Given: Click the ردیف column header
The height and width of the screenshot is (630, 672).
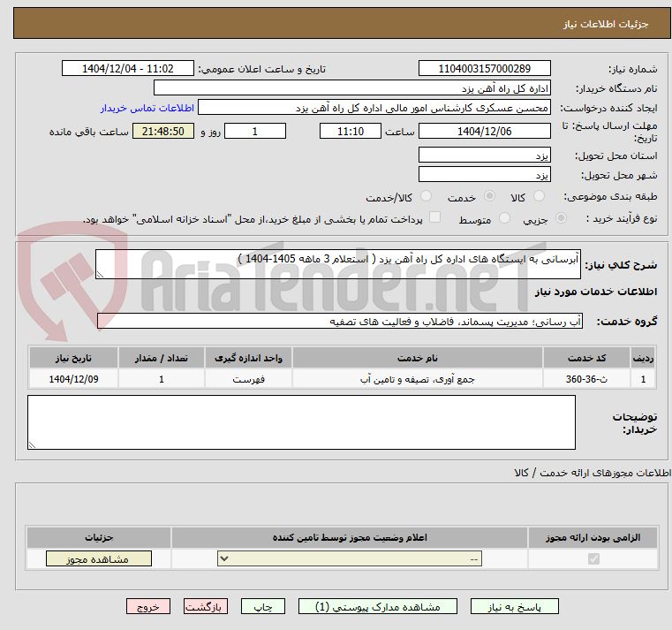Looking at the screenshot, I should (643, 358).
